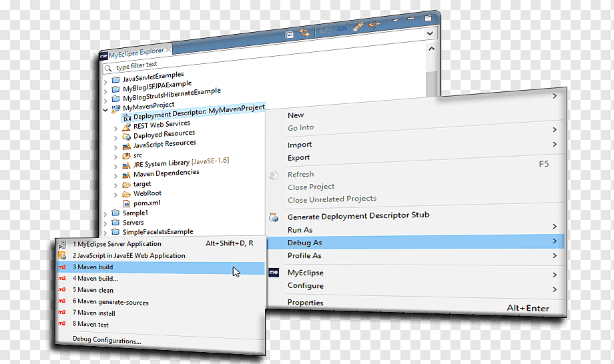This screenshot has height=364, width=614.
Task: Click the Collapse All toolbar icon
Action: [x=290, y=35]
